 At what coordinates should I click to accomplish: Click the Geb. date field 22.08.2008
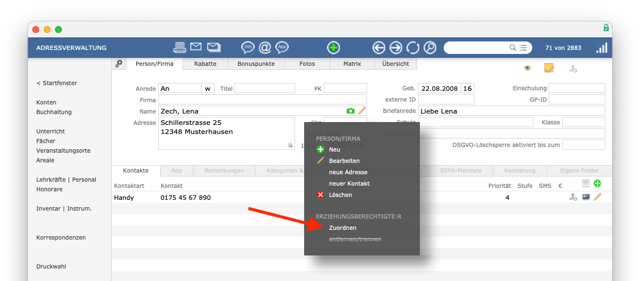440,89
